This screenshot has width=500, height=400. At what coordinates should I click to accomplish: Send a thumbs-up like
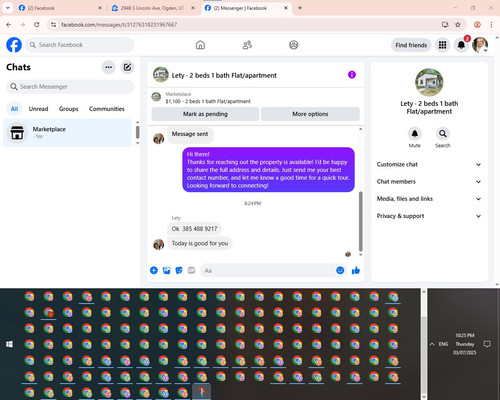tap(356, 270)
